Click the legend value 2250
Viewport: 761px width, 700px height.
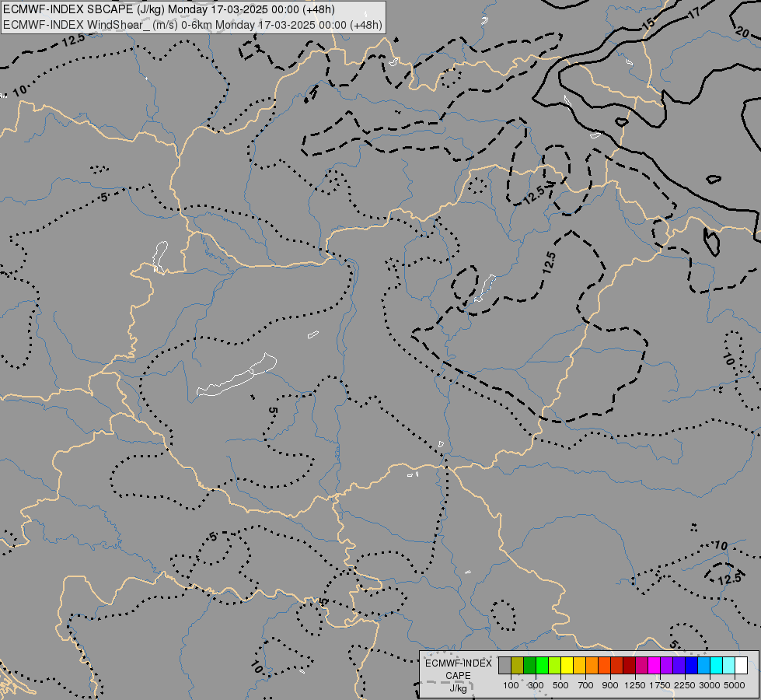click(x=685, y=685)
